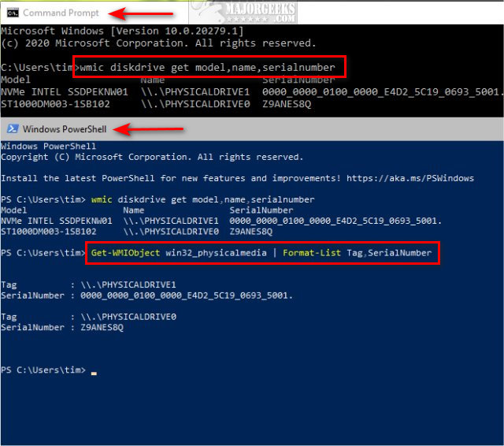Click the Name header in PowerShell output

pos(134,210)
